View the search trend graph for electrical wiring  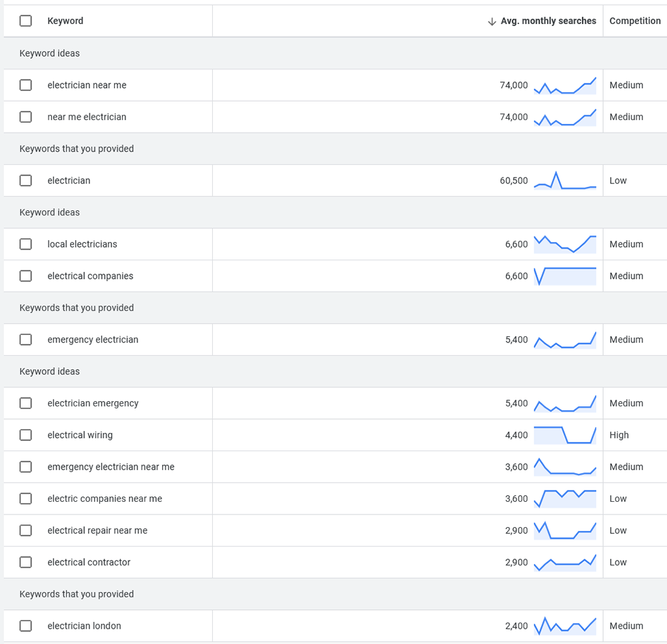(566, 434)
